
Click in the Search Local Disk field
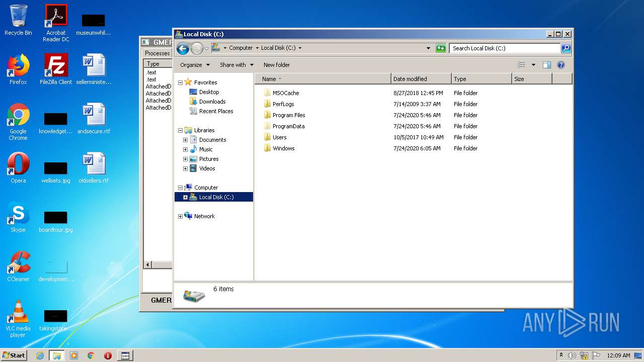click(x=505, y=48)
